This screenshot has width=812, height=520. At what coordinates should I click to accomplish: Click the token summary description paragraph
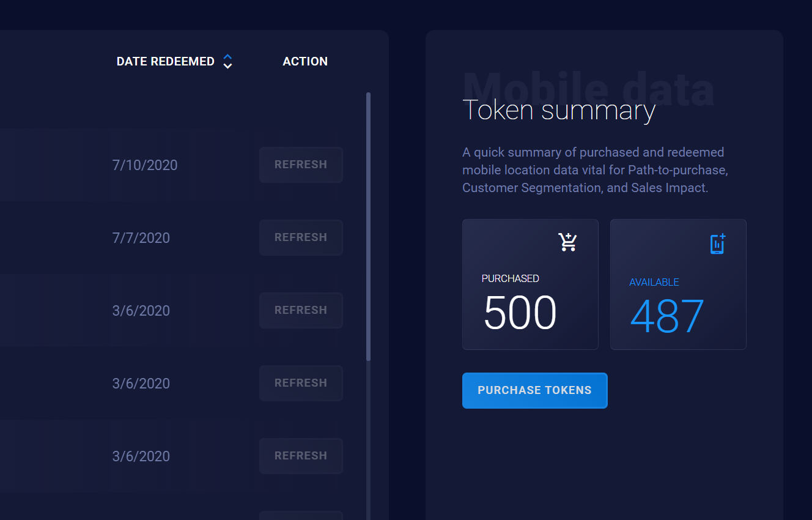tap(595, 170)
